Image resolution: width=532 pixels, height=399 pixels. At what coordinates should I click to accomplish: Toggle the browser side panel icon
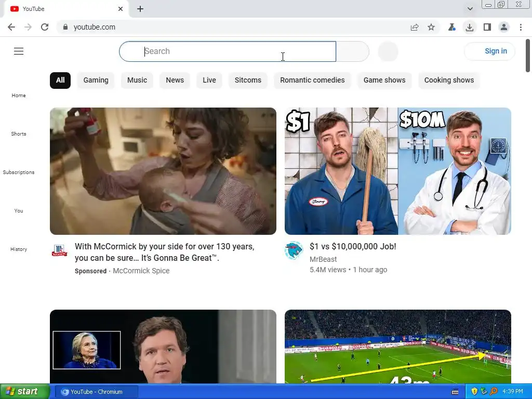[x=487, y=27]
